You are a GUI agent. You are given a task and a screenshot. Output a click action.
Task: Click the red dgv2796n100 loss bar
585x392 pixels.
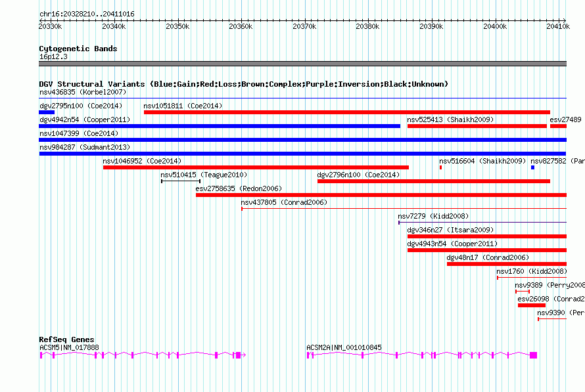(x=434, y=181)
